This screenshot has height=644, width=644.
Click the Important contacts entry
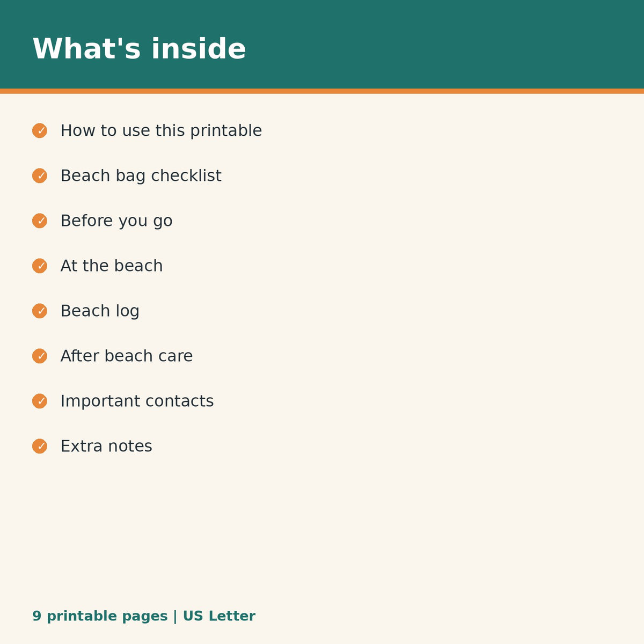(137, 401)
